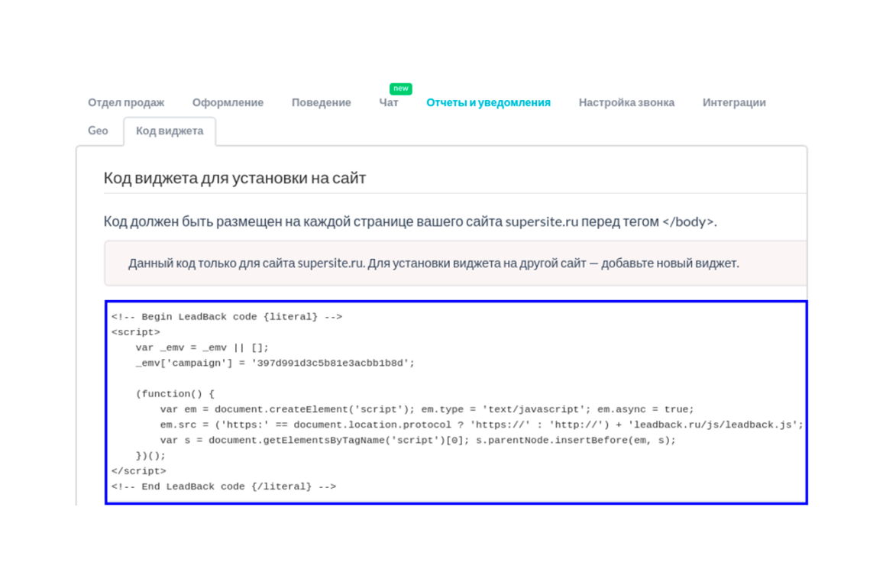Click the document.createElement('script') code line
Viewport: 886px width, 588px height.
point(427,409)
